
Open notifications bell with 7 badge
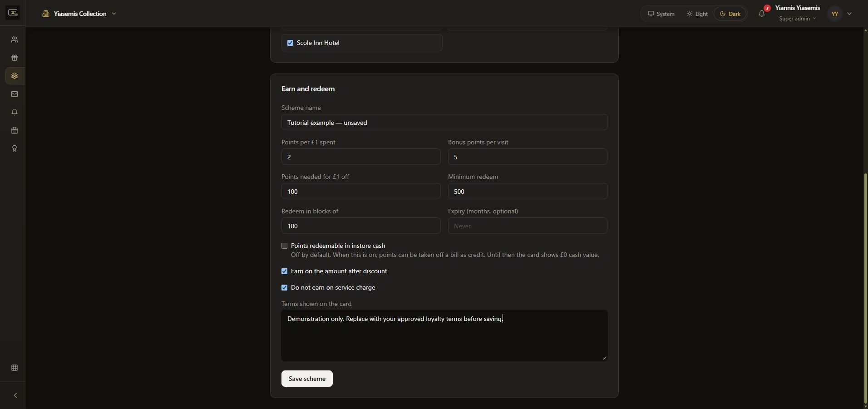762,14
